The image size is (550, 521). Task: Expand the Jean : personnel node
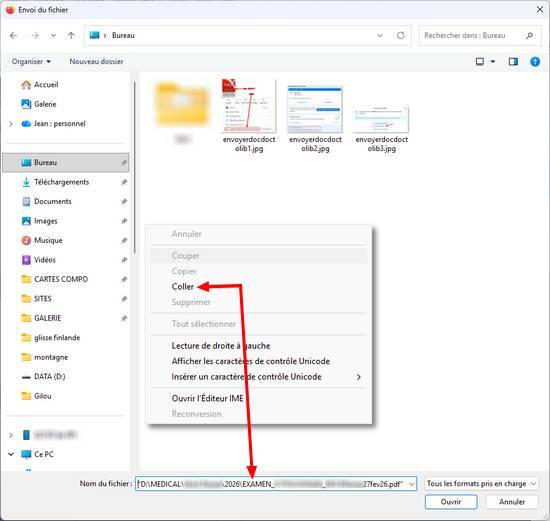coord(11,124)
